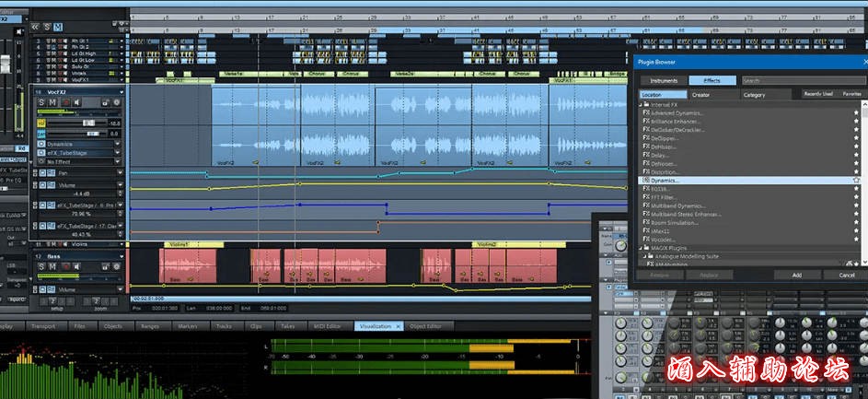Mute the Bass track
868x399 pixels.
click(53, 265)
